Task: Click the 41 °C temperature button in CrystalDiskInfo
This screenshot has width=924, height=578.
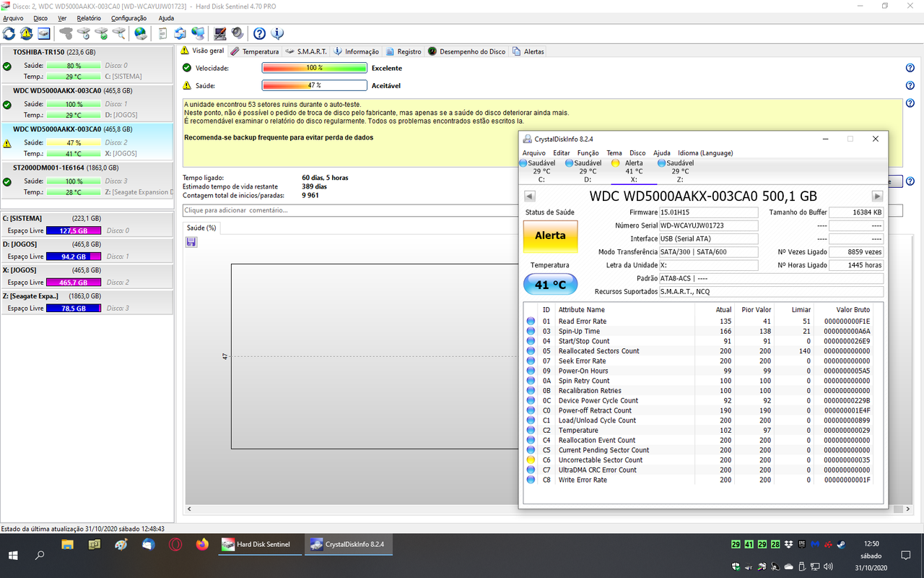Action: pos(550,285)
